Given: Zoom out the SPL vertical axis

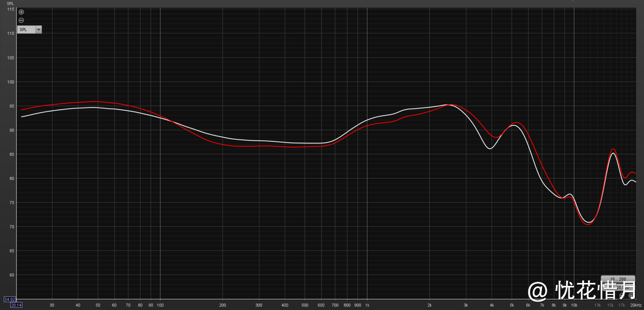Looking at the screenshot, I should point(21,20).
